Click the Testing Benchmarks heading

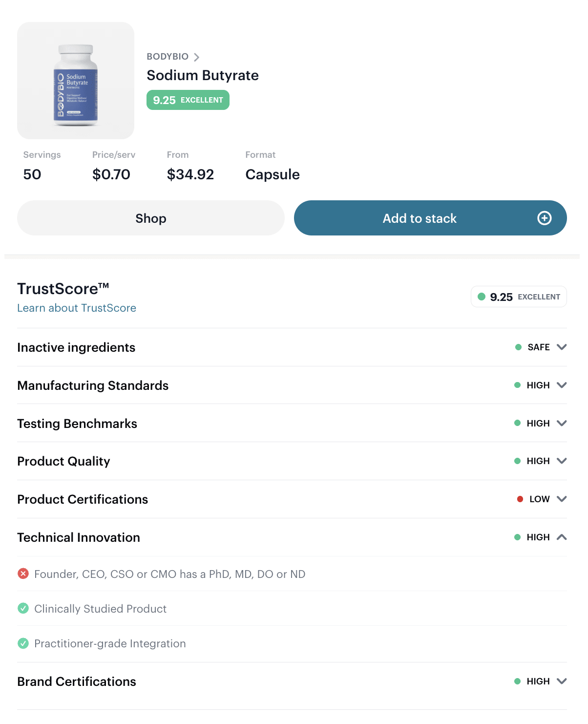click(77, 424)
